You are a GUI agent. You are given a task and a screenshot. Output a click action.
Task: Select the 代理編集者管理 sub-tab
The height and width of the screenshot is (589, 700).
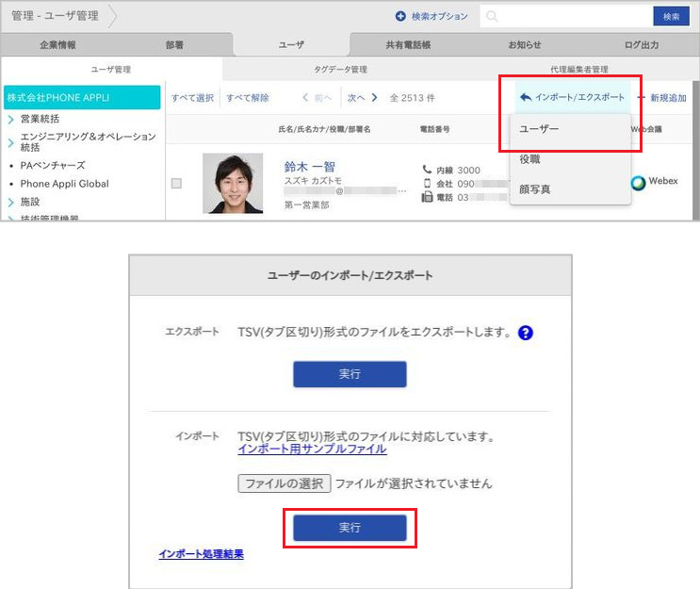point(579,69)
